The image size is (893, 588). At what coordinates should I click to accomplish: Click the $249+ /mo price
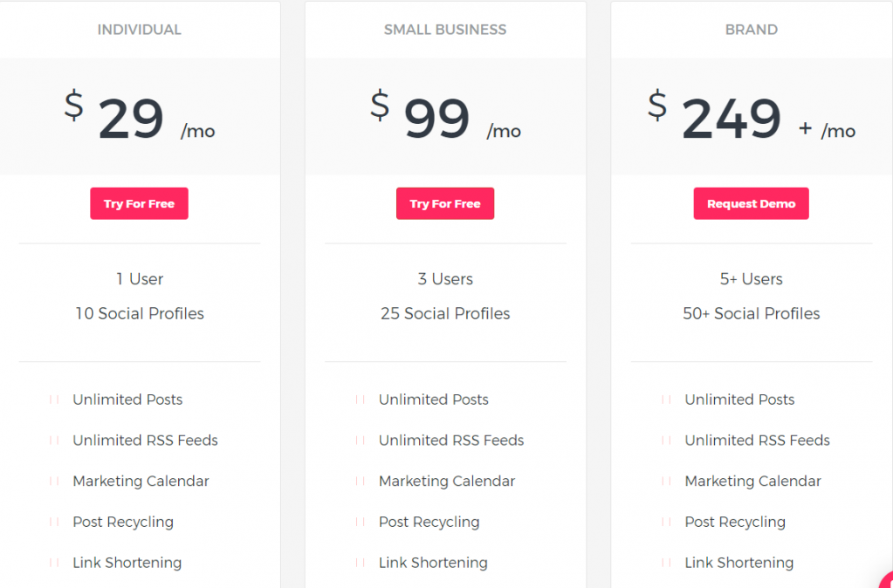coord(752,117)
